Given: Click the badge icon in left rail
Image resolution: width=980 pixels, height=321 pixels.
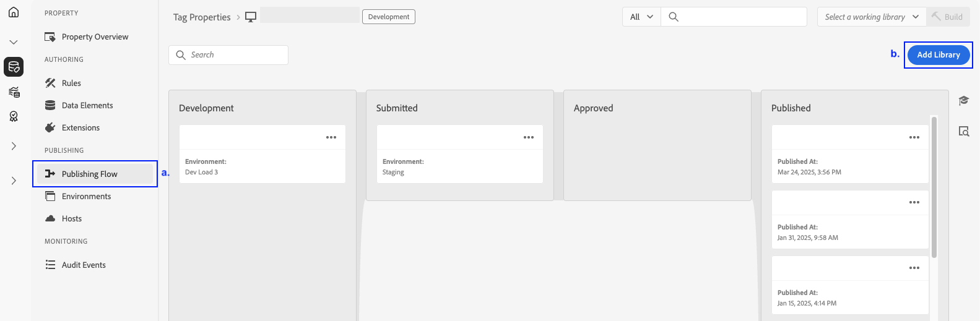Looking at the screenshot, I should (14, 116).
